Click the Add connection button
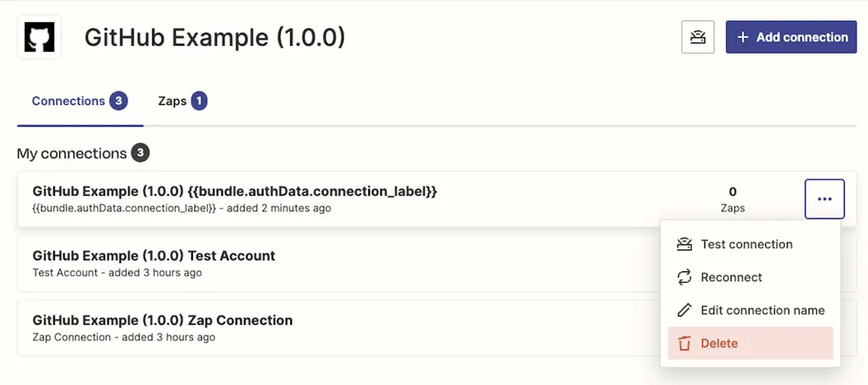This screenshot has width=868, height=385. click(791, 37)
